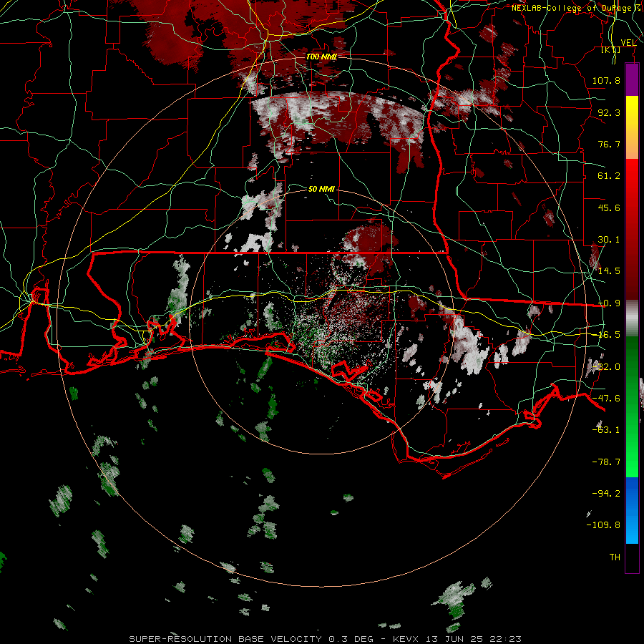The height and width of the screenshot is (644, 644).
Task: Select the -47.6 velocity scale value
Action: click(606, 398)
